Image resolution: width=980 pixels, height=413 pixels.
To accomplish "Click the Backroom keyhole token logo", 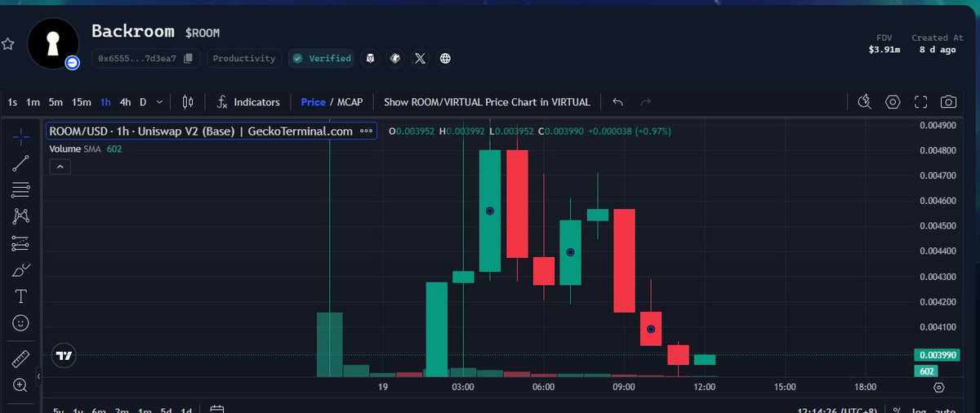I will [x=53, y=42].
